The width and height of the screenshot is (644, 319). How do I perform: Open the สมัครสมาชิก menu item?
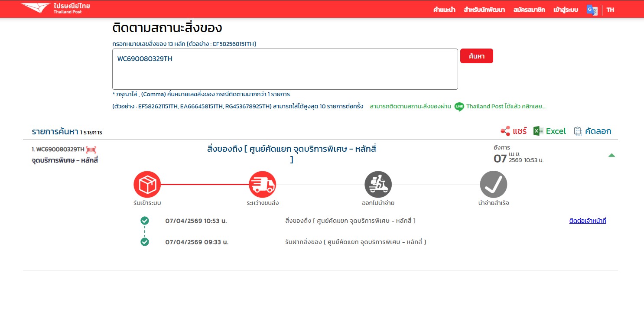coord(529,10)
